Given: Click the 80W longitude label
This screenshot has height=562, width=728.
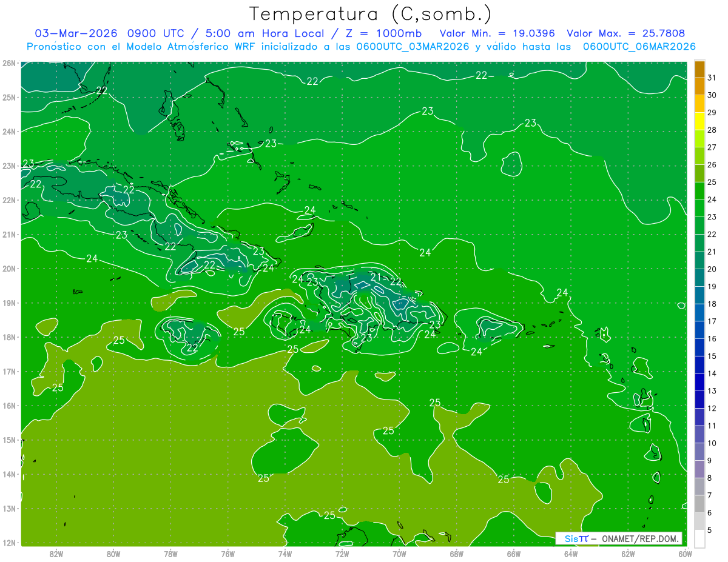Looking at the screenshot, I should (113, 554).
